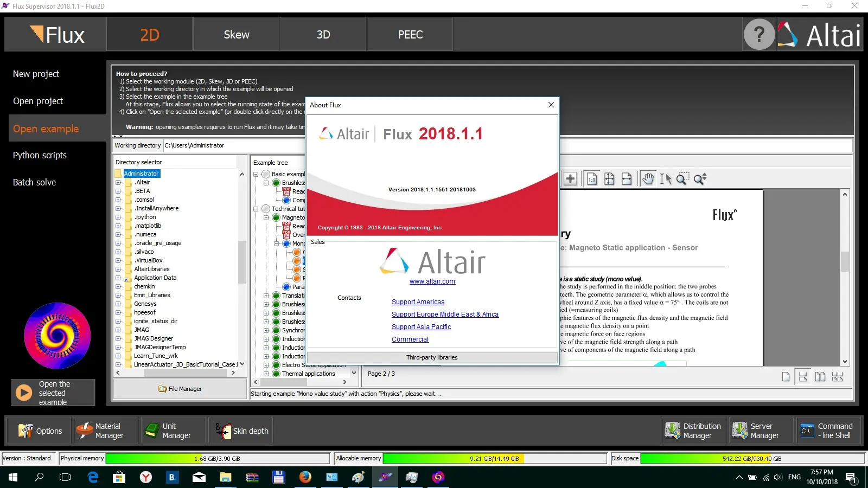
Task: Open Options
Action: point(39,431)
